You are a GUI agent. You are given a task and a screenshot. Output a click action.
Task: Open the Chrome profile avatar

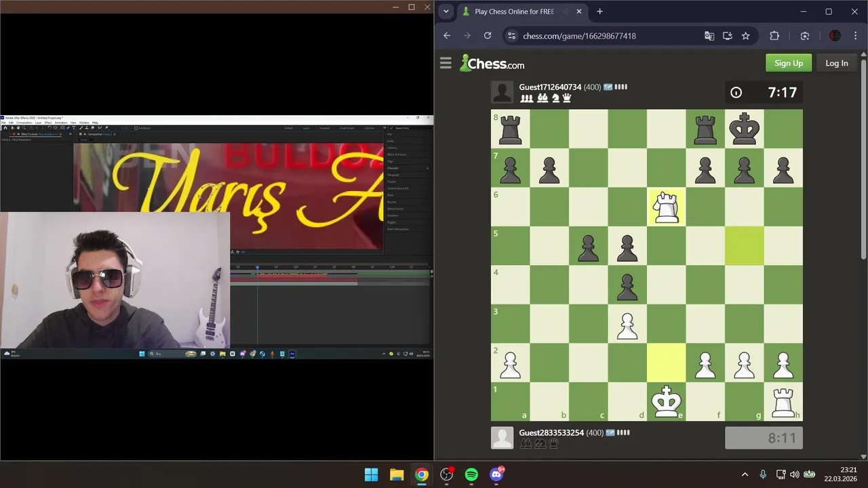coord(835,36)
